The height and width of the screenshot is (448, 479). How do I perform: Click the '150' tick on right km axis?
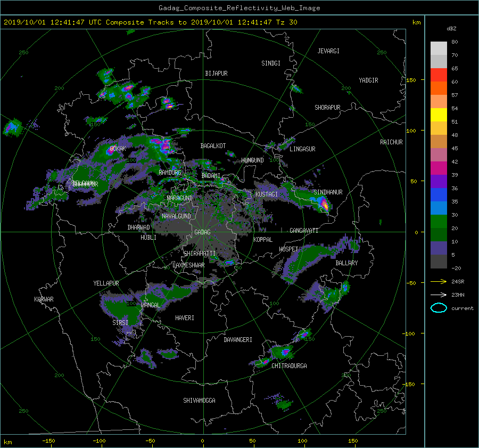pos(411,80)
